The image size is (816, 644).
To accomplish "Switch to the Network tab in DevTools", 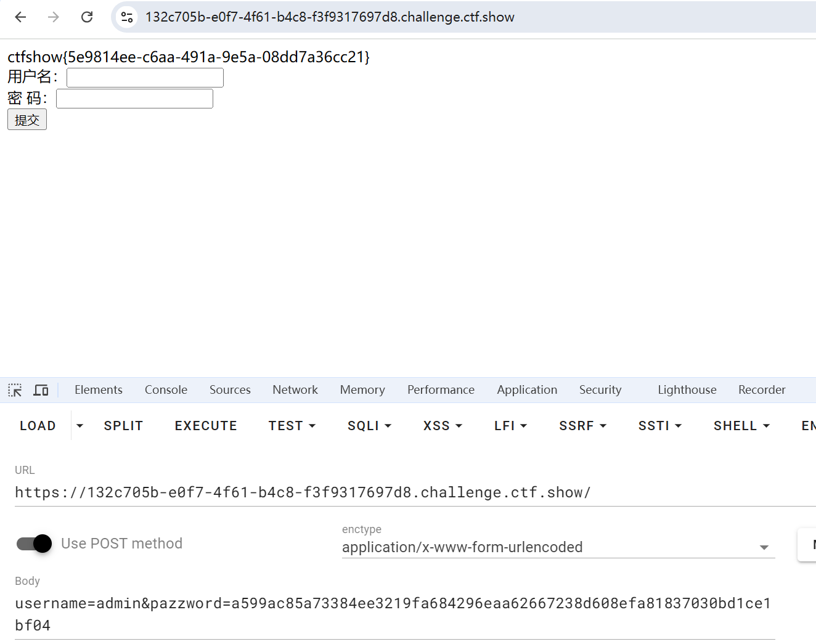I will (x=295, y=389).
